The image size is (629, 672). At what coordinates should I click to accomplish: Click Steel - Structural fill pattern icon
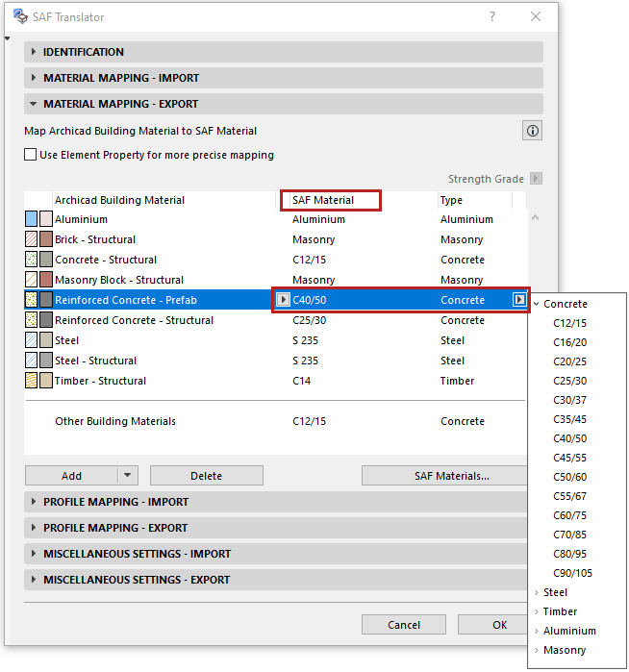[x=32, y=361]
